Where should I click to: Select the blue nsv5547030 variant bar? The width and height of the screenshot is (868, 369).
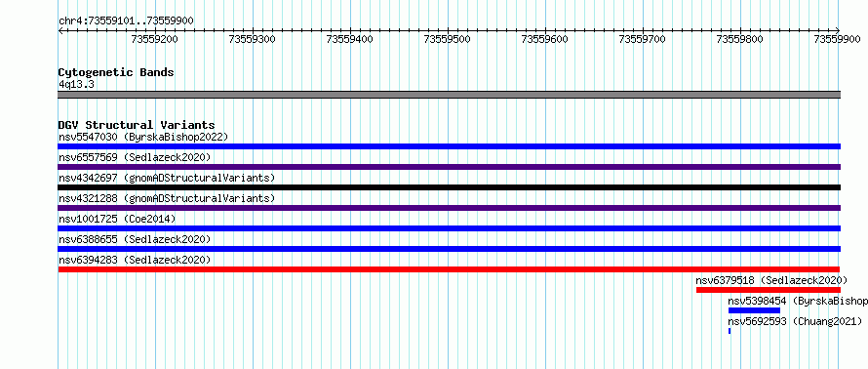[449, 146]
